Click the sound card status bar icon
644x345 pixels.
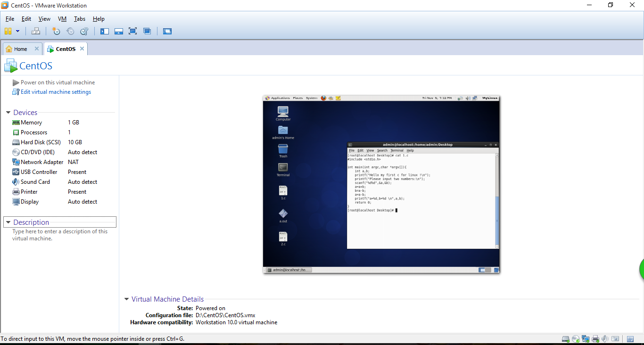605,339
